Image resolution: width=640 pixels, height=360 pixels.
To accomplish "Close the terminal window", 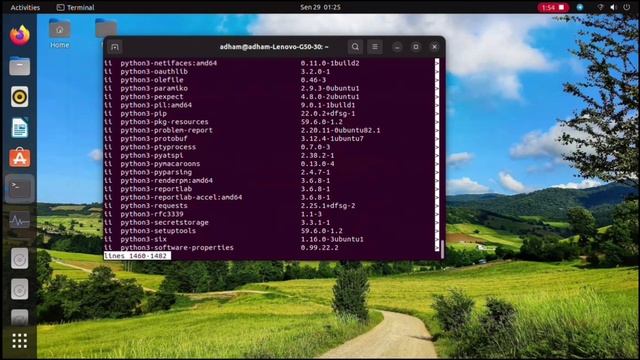I will point(434,47).
